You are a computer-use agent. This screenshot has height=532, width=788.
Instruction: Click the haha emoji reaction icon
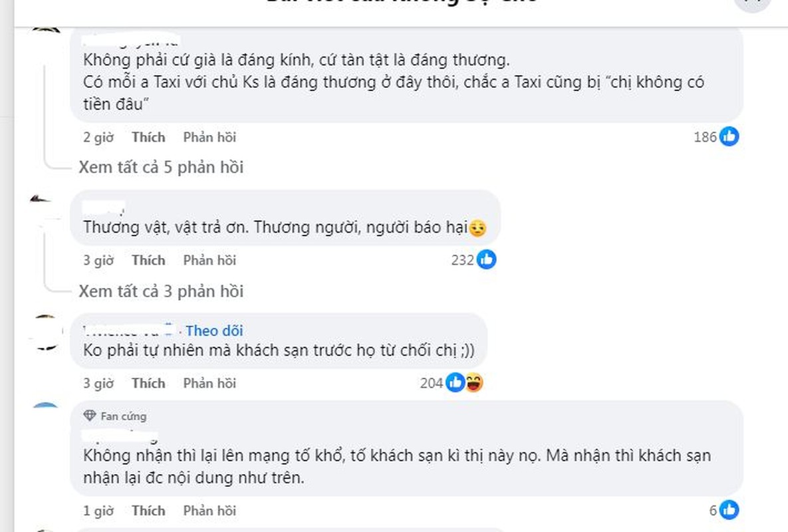(x=474, y=383)
